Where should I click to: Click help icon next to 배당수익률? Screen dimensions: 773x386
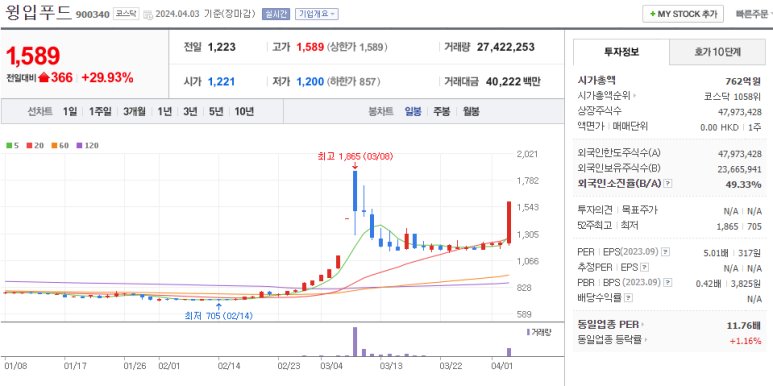coord(628,298)
